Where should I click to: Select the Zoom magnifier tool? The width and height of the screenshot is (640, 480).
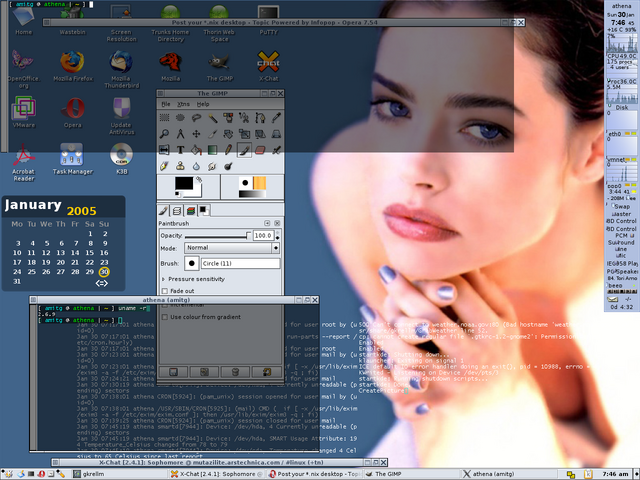164,134
